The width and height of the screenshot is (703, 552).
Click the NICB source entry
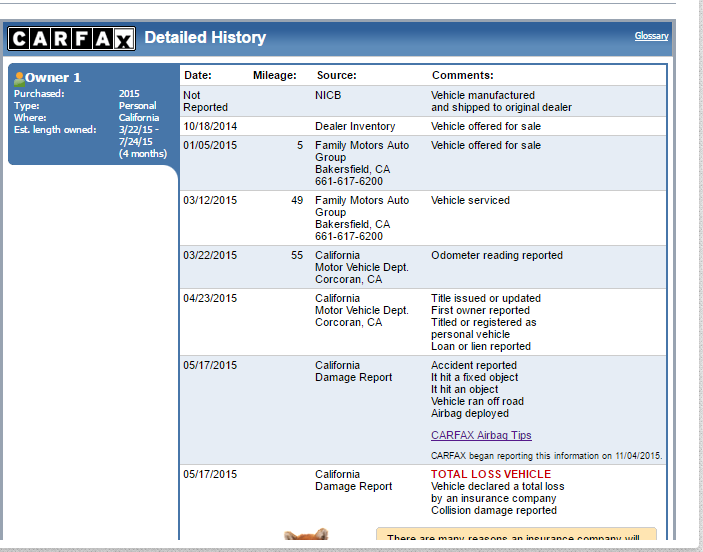click(x=328, y=95)
